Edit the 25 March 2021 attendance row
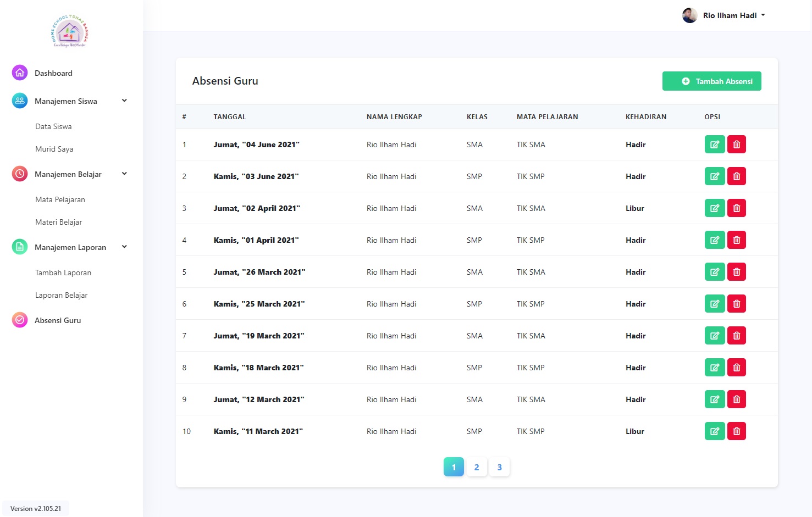812x517 pixels. coord(715,304)
